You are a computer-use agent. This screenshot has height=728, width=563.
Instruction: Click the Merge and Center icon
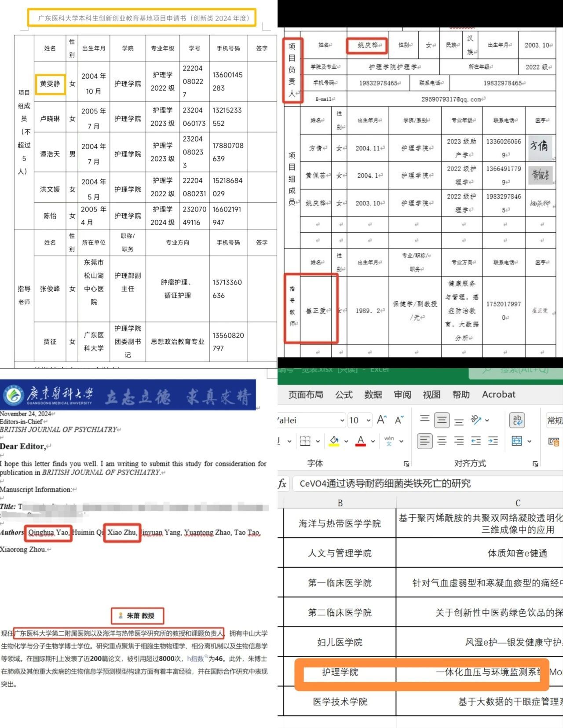click(517, 441)
